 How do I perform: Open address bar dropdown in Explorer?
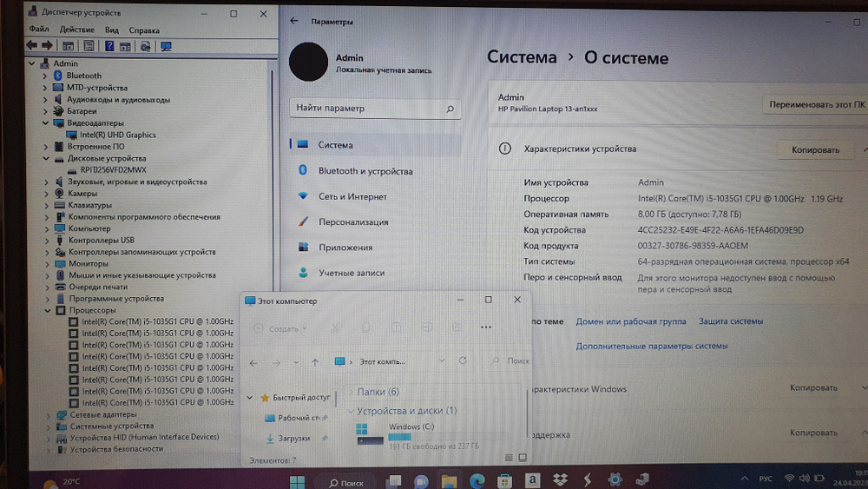click(x=441, y=361)
